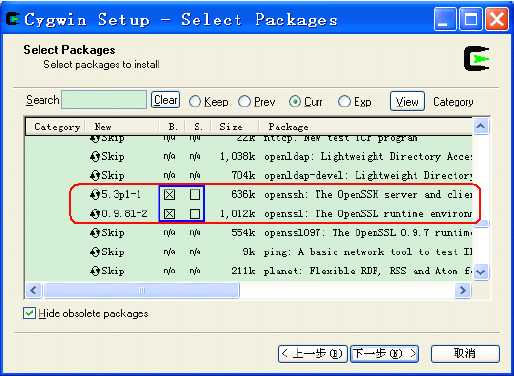Click the B. column header
This screenshot has width=514, height=376.
click(172, 127)
